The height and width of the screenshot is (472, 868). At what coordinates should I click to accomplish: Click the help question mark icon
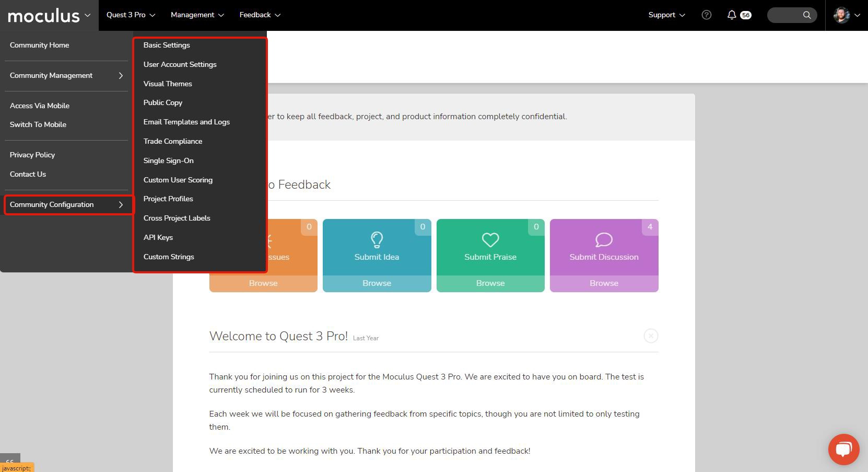pos(706,15)
